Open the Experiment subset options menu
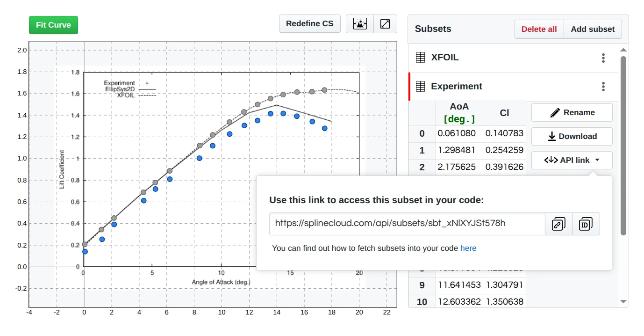 [x=603, y=87]
